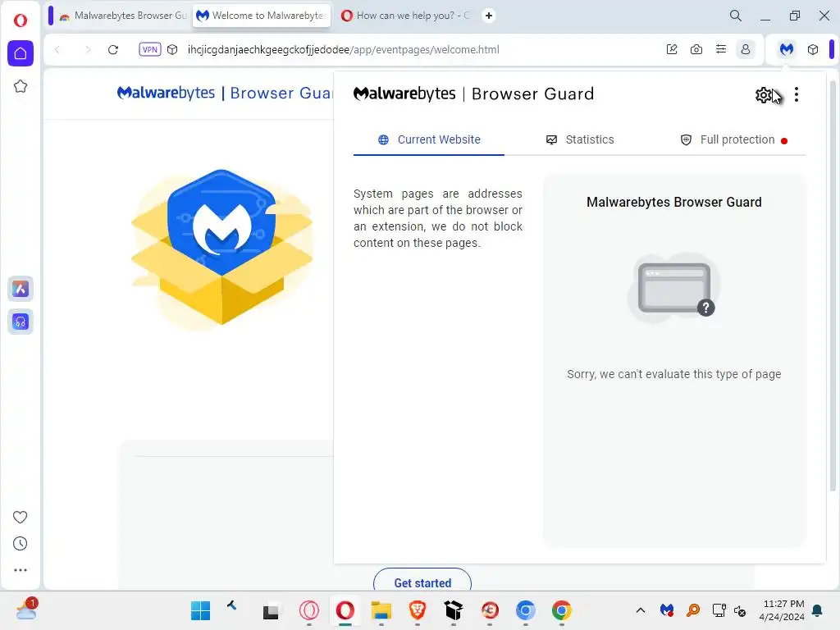Go back to previous page
The image size is (840, 630).
(57, 49)
